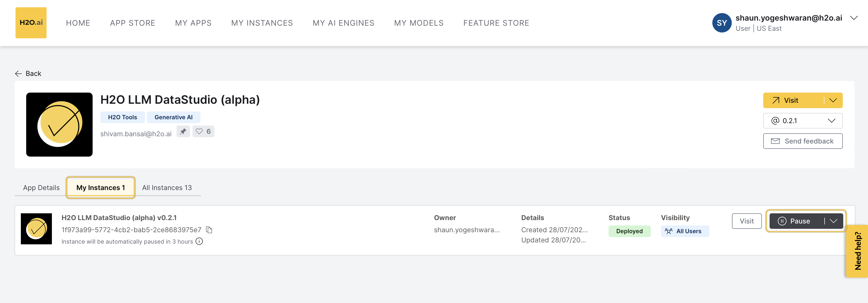868x303 pixels.
Task: Select the Generative AI tag
Action: [x=174, y=117]
